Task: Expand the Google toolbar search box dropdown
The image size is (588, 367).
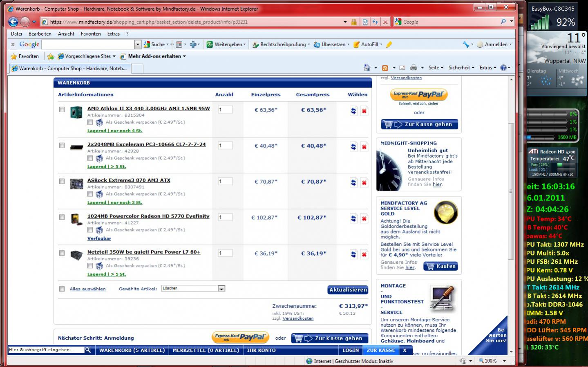Action: coord(138,44)
